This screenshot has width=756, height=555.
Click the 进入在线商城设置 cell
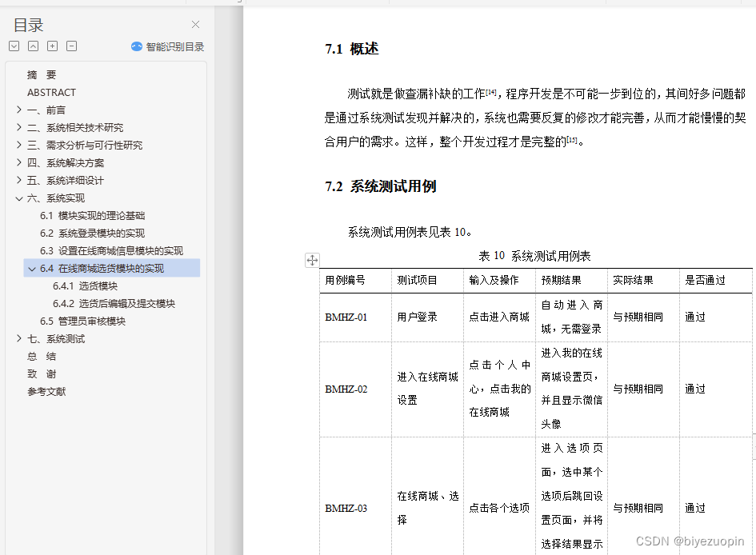(428, 389)
